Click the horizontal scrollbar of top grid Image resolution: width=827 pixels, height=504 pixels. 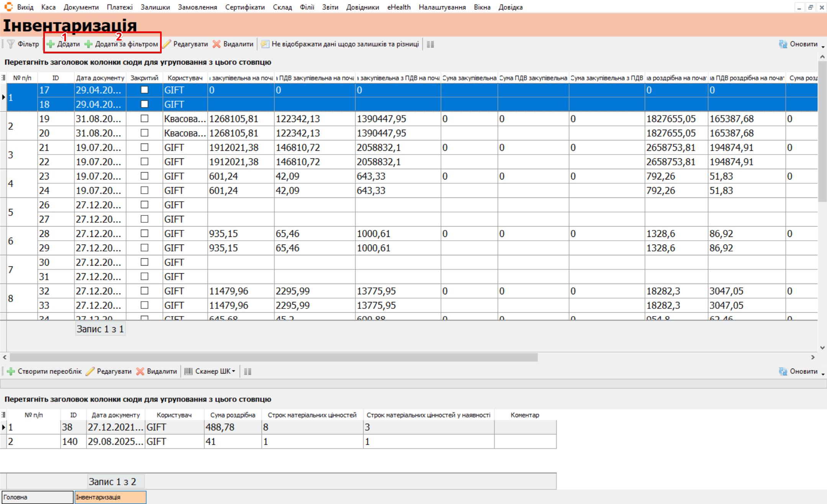pyautogui.click(x=273, y=357)
